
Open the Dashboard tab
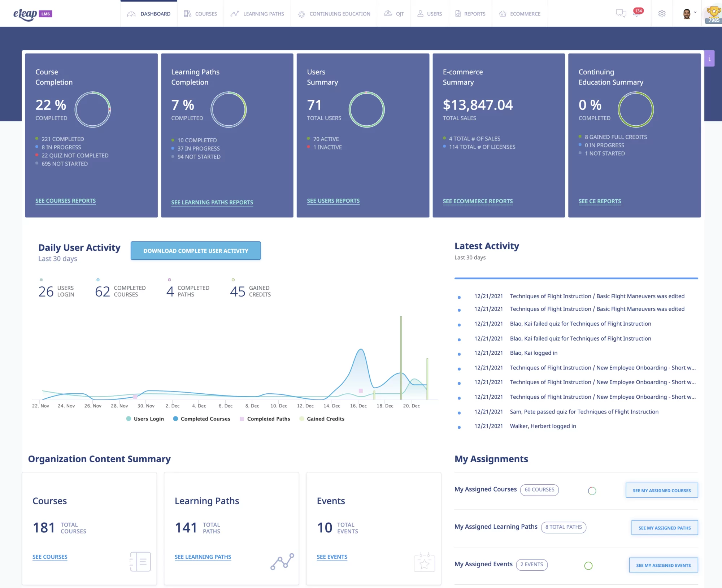[149, 14]
